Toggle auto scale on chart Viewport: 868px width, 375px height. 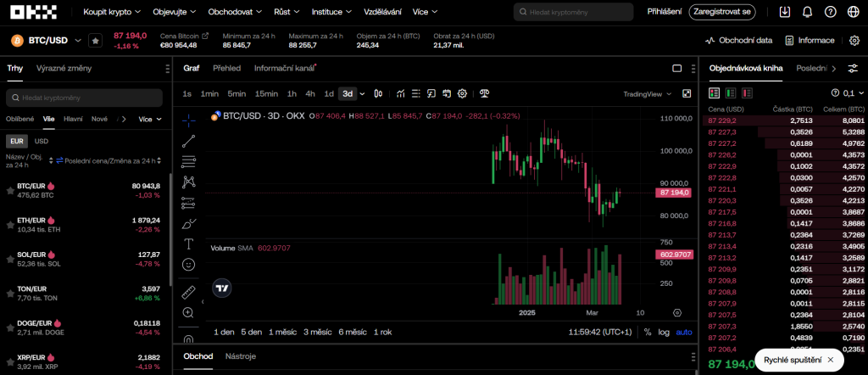coord(684,332)
